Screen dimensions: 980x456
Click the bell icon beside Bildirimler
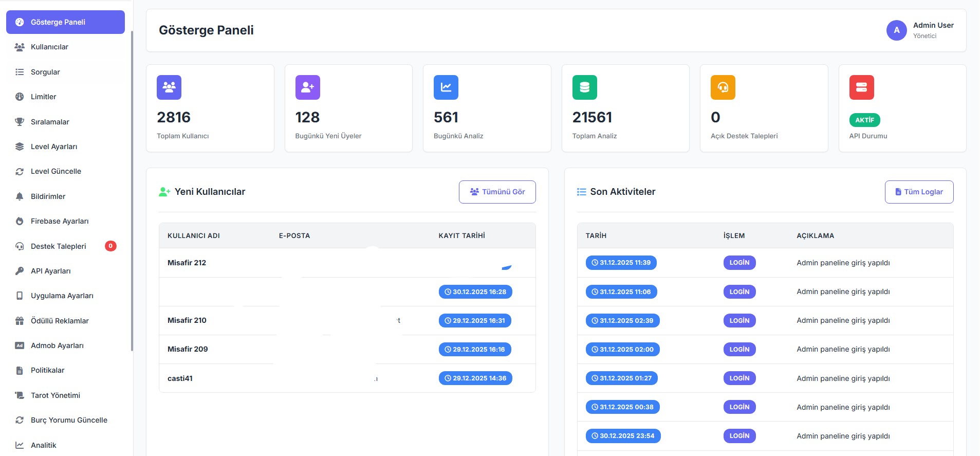pyautogui.click(x=20, y=196)
